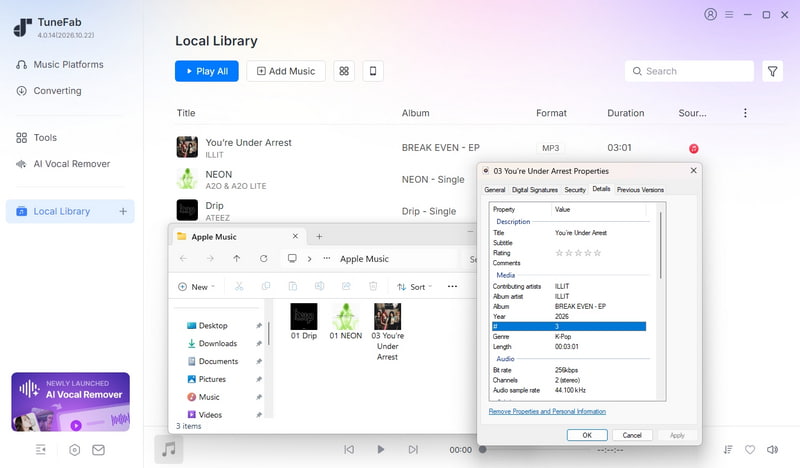Click the heart favorite icon
800x468 pixels.
click(x=750, y=450)
